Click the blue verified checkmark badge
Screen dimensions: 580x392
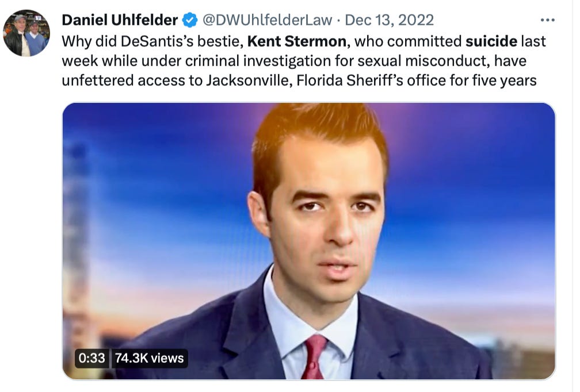tap(190, 20)
